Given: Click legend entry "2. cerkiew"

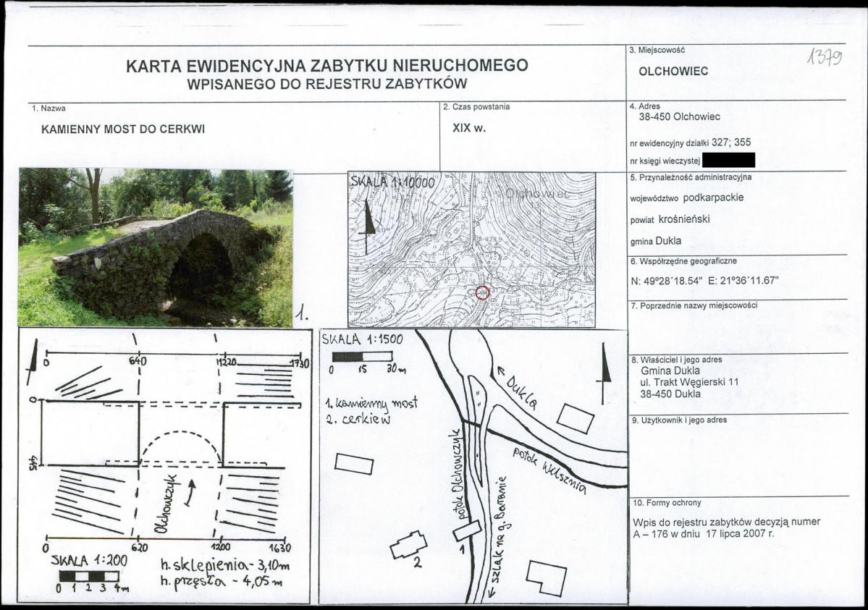Looking at the screenshot, I should click(x=358, y=419).
